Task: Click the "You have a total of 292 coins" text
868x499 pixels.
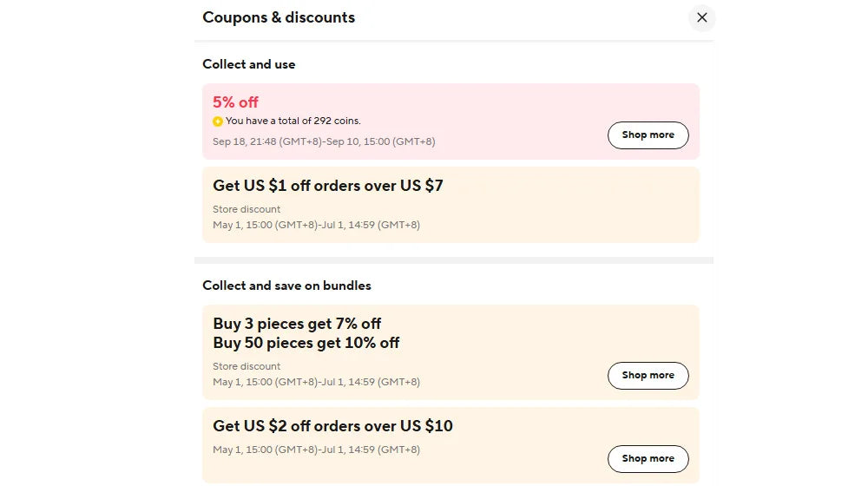Action: point(293,121)
